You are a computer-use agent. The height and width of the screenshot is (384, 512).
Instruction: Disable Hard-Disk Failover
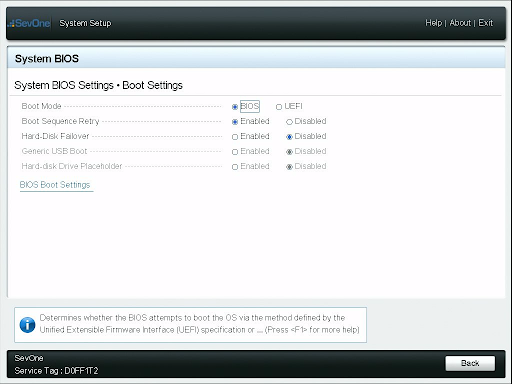[x=289, y=137]
